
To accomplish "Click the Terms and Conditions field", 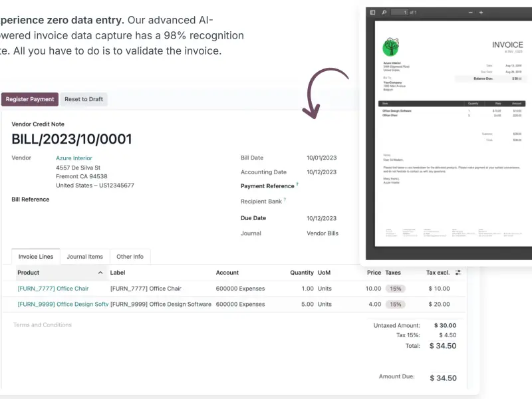I will coord(43,325).
